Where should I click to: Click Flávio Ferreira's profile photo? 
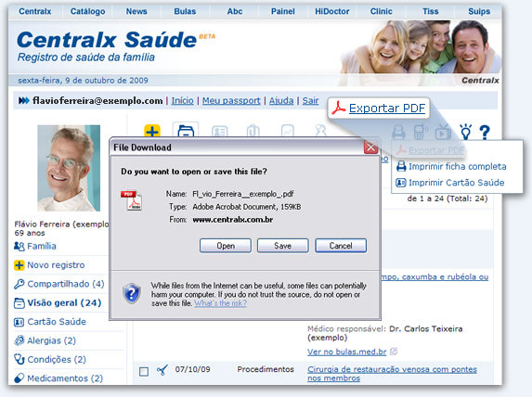69,168
